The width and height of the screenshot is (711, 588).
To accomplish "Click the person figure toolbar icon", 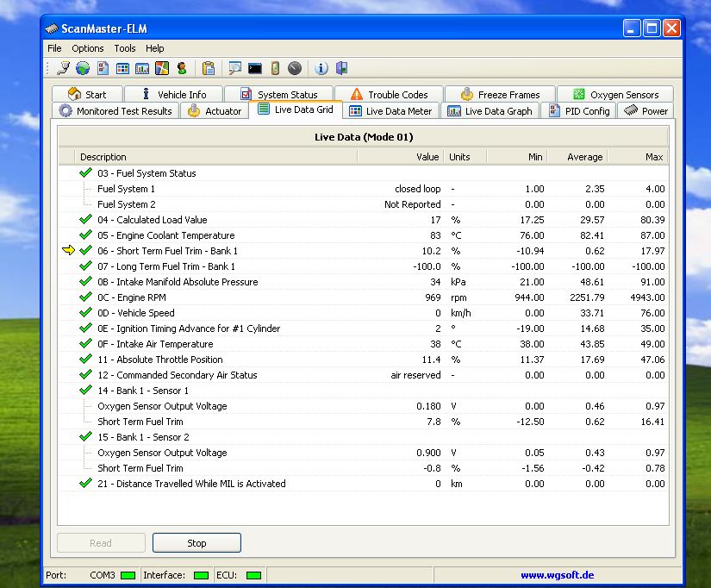I will point(182,68).
